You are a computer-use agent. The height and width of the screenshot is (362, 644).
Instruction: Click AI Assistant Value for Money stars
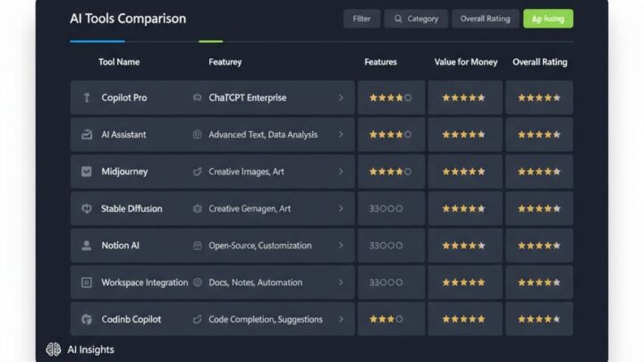[x=463, y=135]
